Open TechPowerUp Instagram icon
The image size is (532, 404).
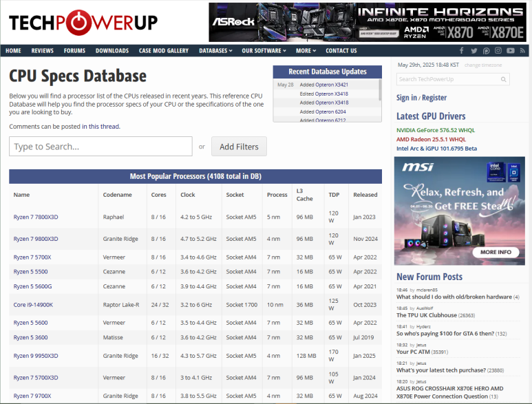498,50
